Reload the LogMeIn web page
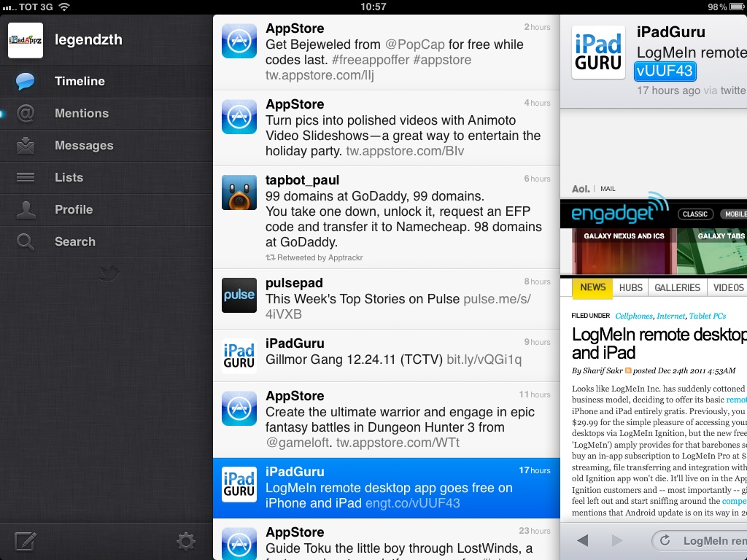 [665, 540]
